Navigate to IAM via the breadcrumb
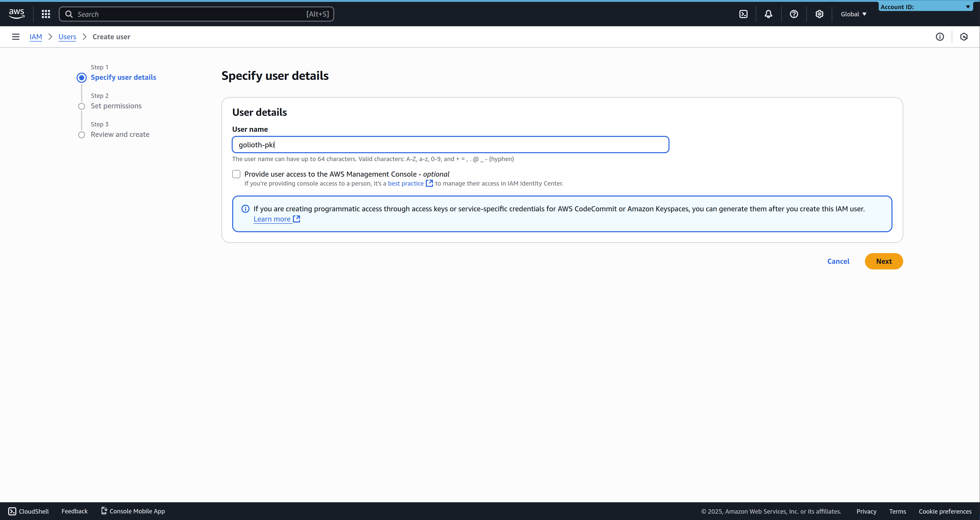 coord(36,36)
